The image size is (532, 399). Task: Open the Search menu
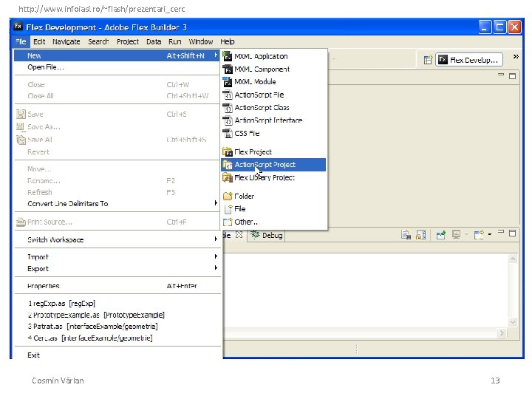[x=98, y=41]
